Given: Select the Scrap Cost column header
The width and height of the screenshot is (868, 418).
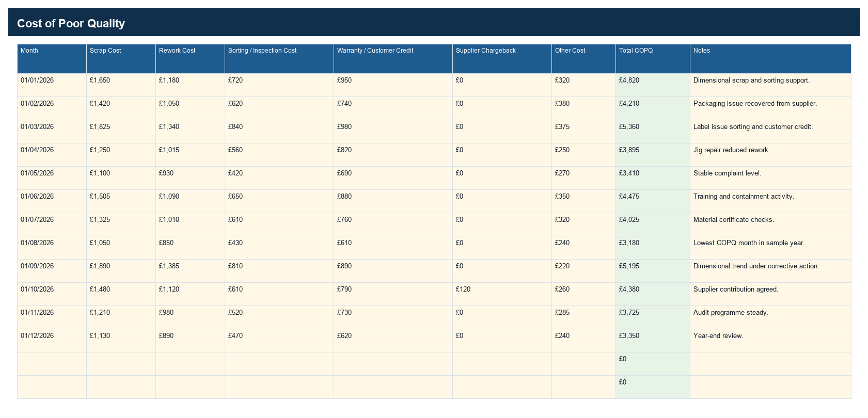Looking at the screenshot, I should click(x=121, y=59).
